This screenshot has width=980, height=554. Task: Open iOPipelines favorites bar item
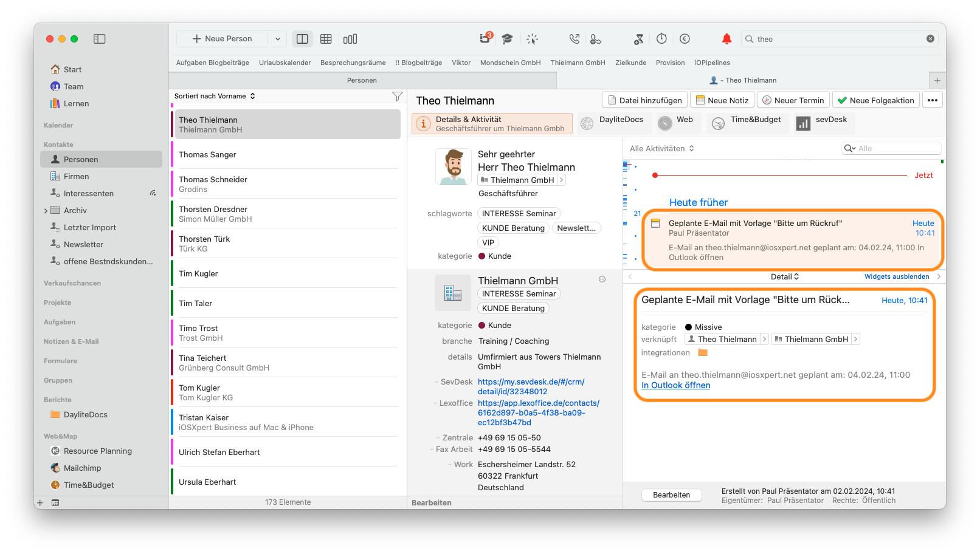[712, 63]
